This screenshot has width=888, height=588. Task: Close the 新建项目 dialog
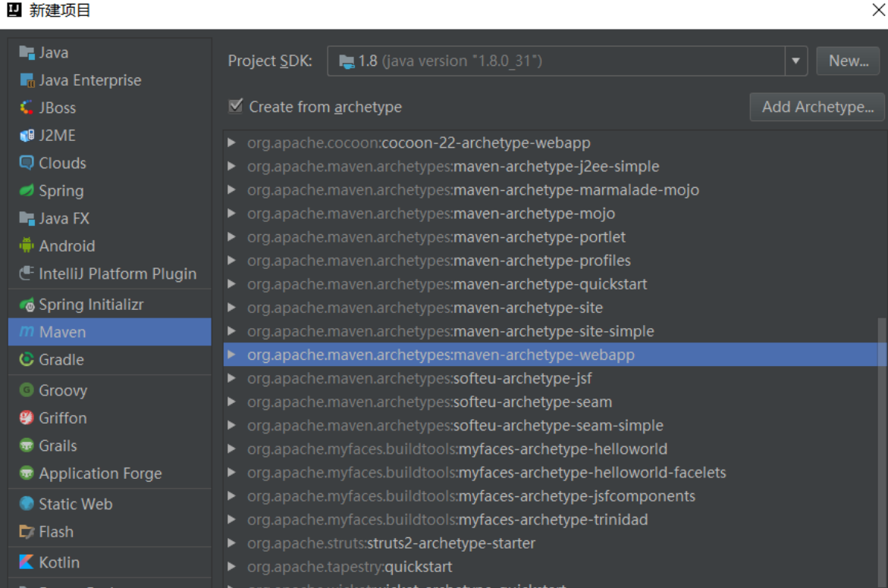coord(878,10)
